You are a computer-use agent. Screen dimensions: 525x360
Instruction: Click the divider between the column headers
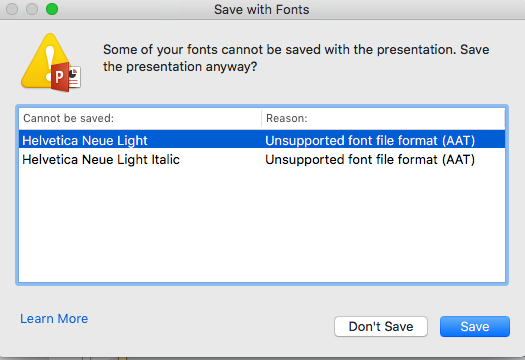(261, 119)
